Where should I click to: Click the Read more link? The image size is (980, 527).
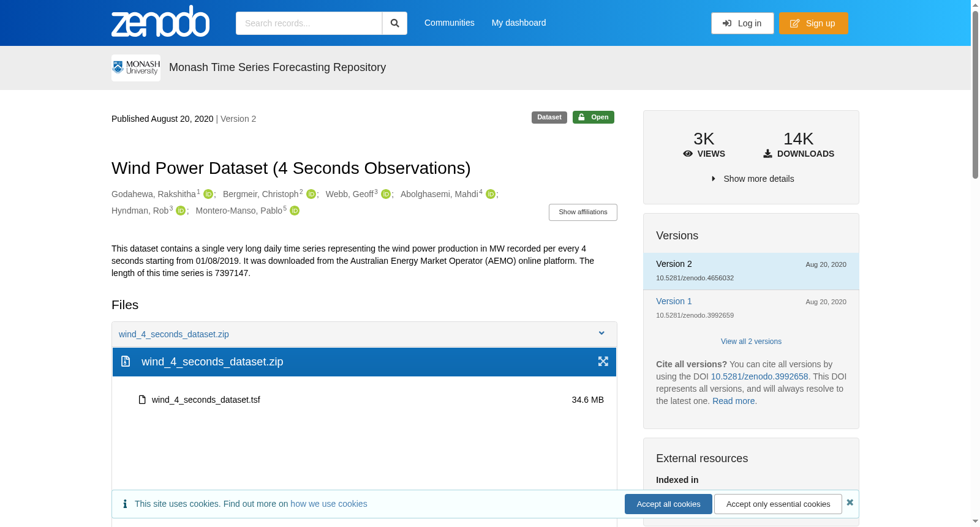(x=734, y=401)
